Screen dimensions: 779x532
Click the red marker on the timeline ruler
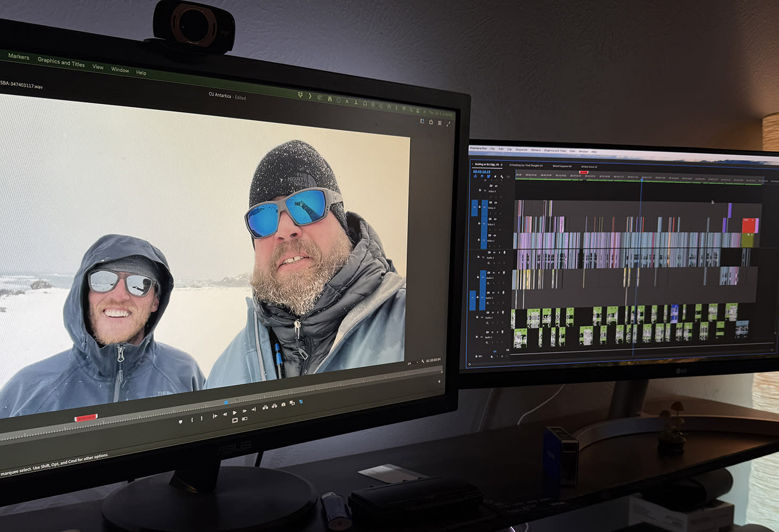click(x=583, y=172)
